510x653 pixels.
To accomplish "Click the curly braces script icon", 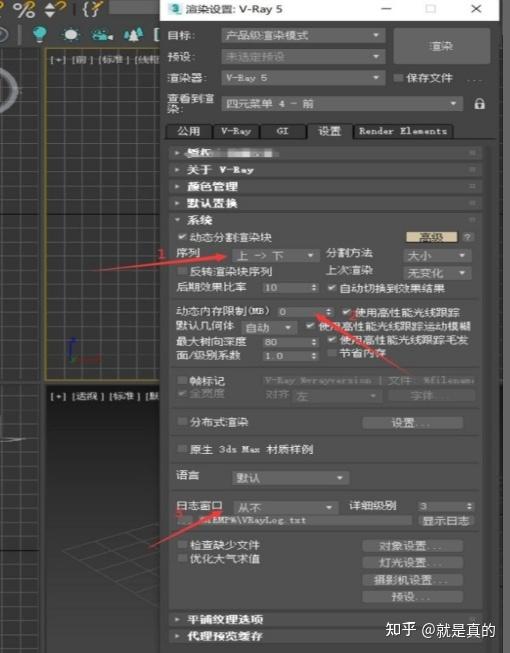I will (92, 9).
